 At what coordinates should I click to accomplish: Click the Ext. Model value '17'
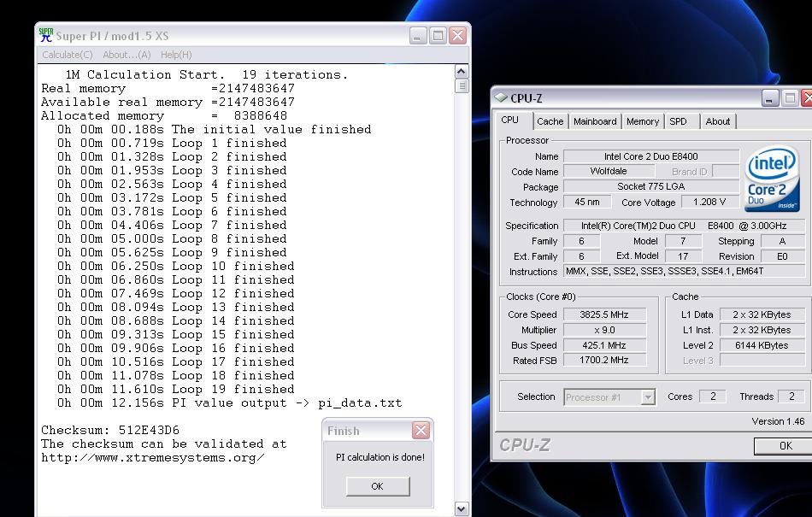tap(683, 256)
